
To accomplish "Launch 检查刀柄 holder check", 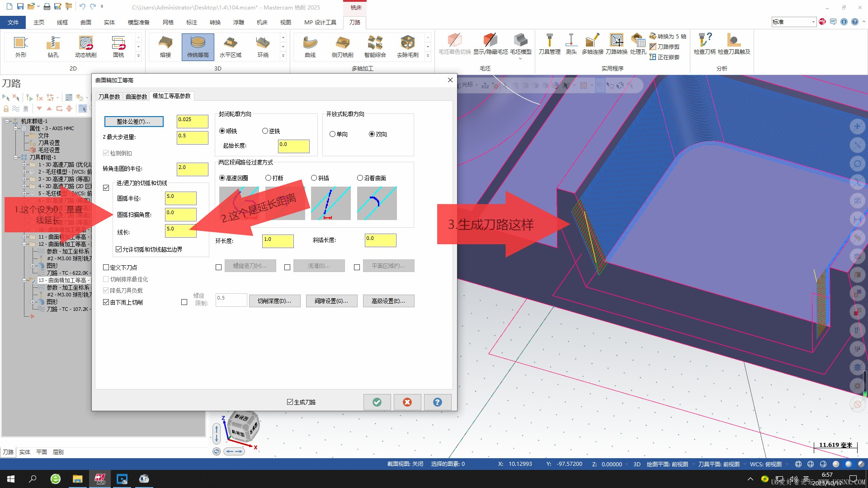I will tap(704, 44).
